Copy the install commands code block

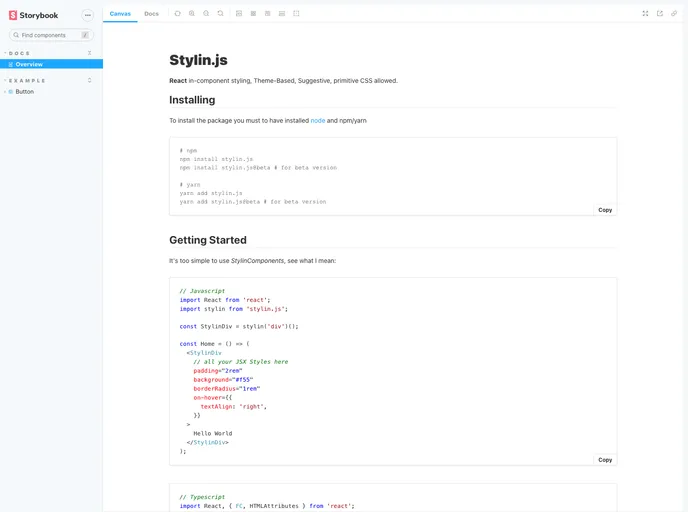point(605,210)
